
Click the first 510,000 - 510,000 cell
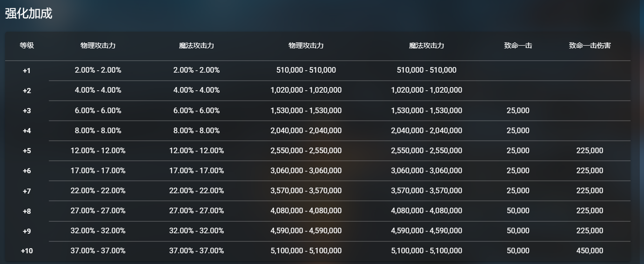[306, 70]
